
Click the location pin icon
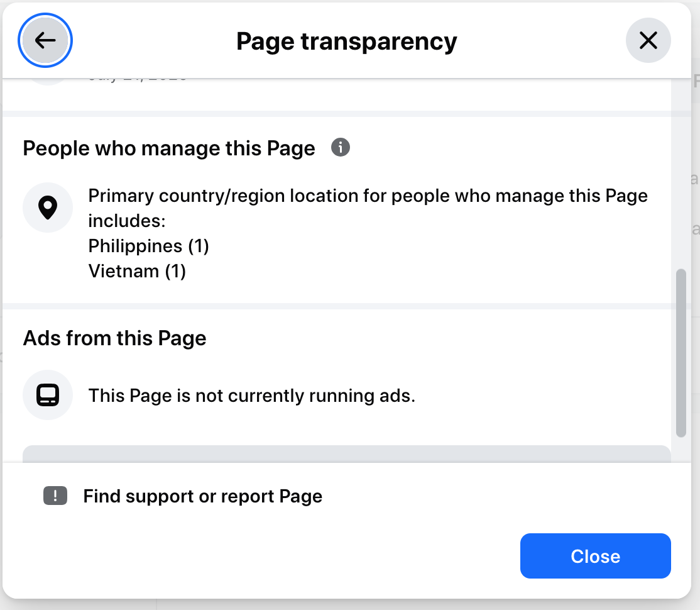point(48,208)
